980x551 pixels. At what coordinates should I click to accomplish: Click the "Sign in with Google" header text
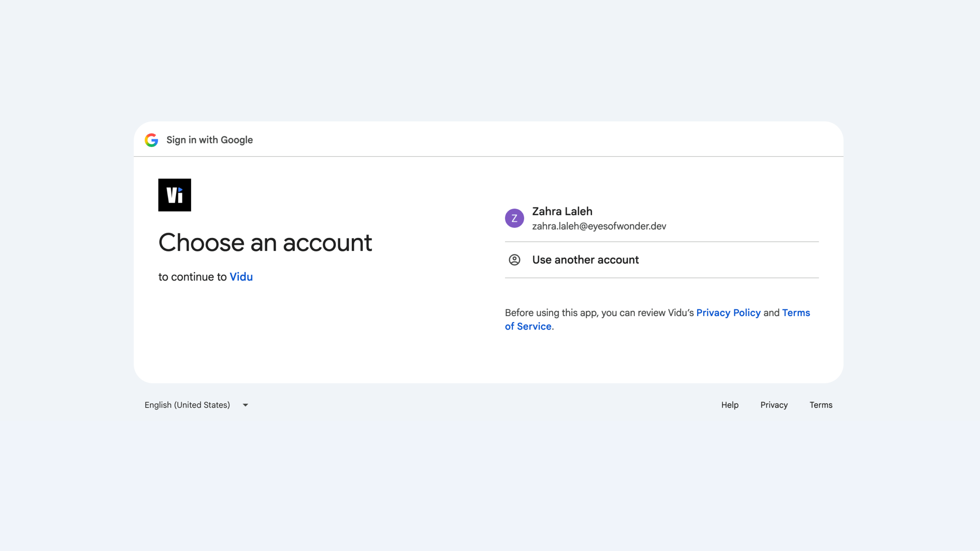[209, 140]
